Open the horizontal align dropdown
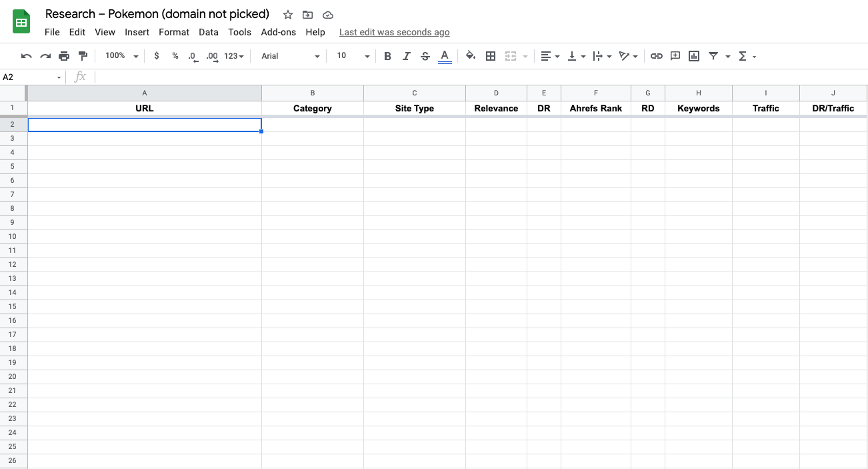 tap(550, 56)
